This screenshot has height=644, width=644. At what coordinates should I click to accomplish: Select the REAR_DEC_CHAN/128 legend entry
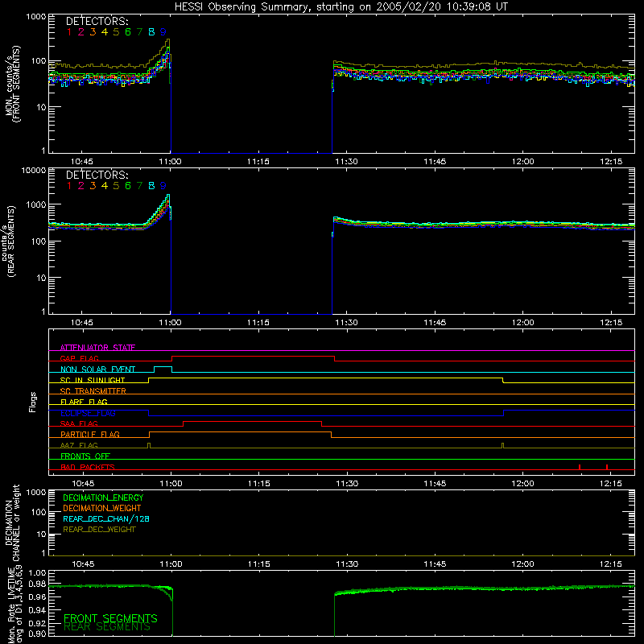click(x=106, y=519)
